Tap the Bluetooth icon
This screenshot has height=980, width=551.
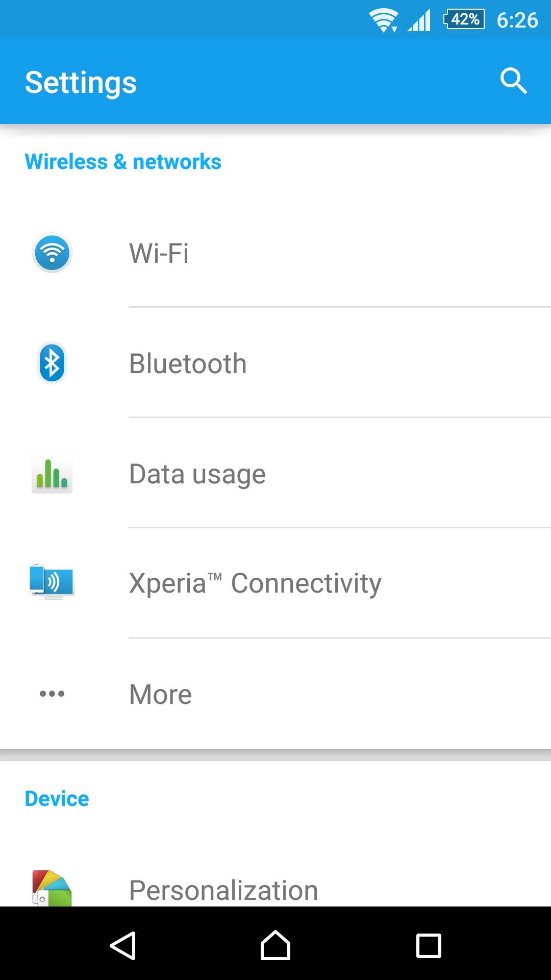(x=52, y=363)
